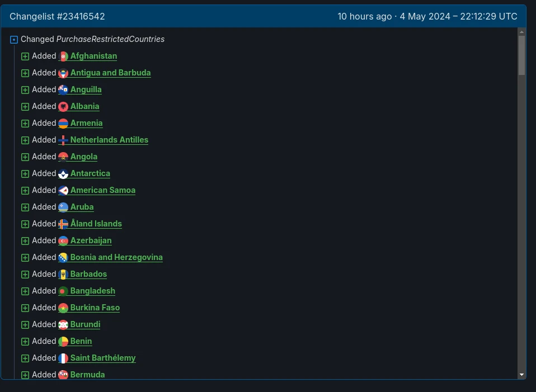Viewport: 536px width, 392px height.
Task: Click the Albania flag icon
Action: (x=63, y=106)
